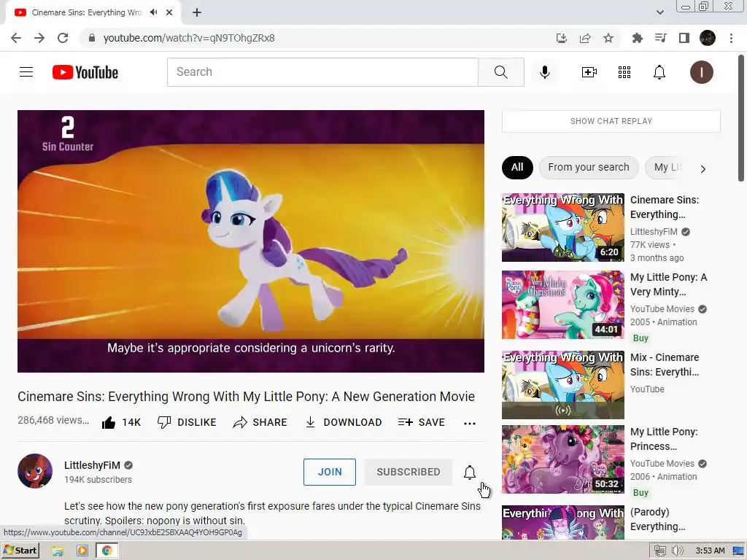
Task: Open the YouTube apps grid icon
Action: coord(624,72)
